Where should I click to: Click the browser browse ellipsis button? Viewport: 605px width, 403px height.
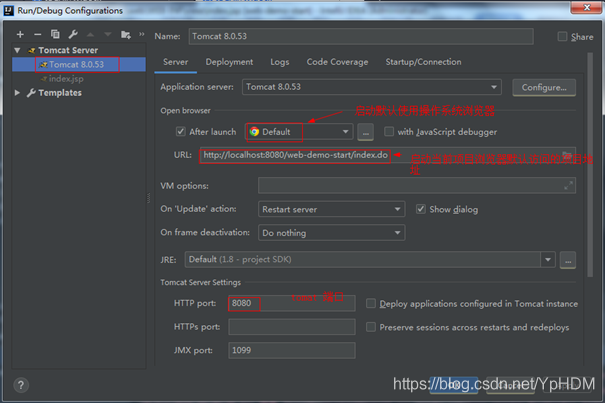(365, 132)
